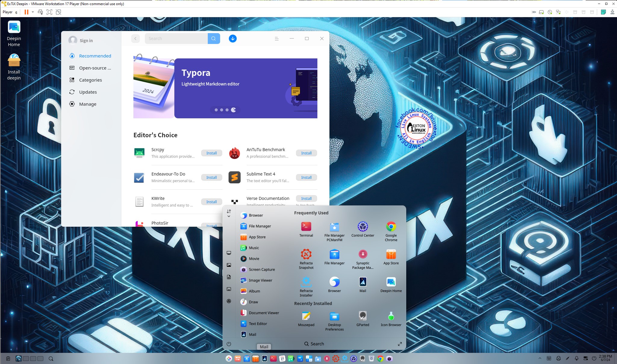617x364 pixels.
Task: Click App Store back arrow button
Action: pyautogui.click(x=136, y=39)
